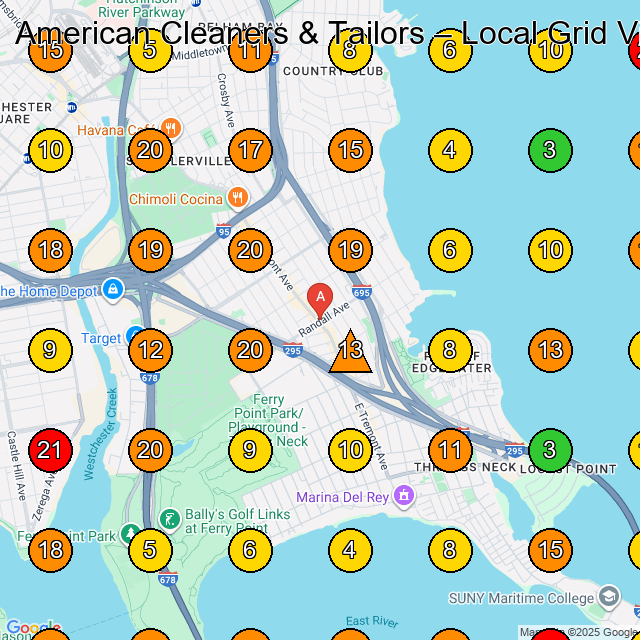
Task: Click the LOCUST POINT label
Action: pyautogui.click(x=568, y=469)
